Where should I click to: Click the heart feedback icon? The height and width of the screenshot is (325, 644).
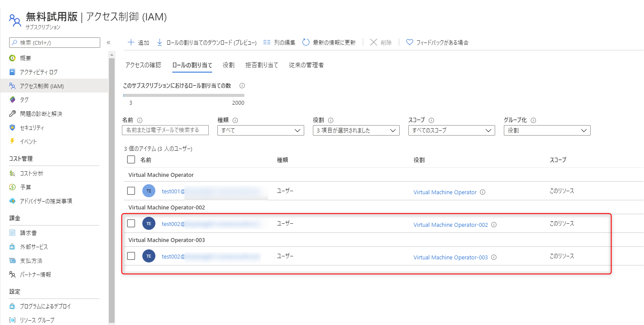pos(409,43)
